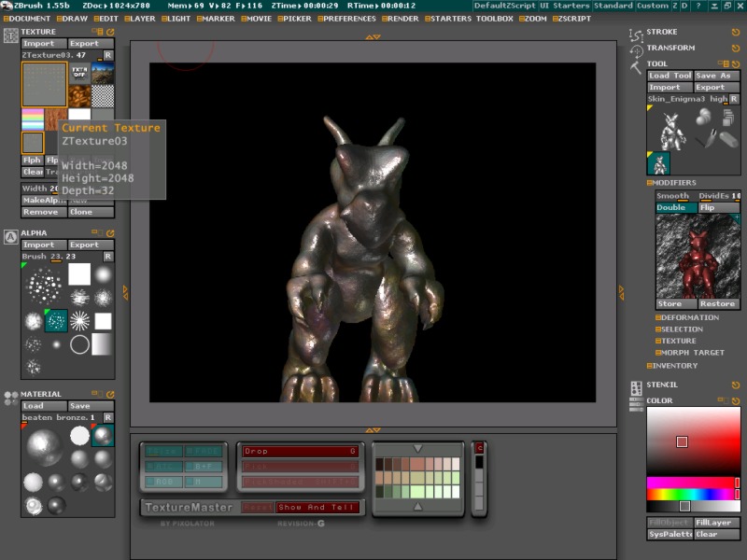This screenshot has width=747, height=560.
Task: Toggle the Double modifier button
Action: click(672, 207)
